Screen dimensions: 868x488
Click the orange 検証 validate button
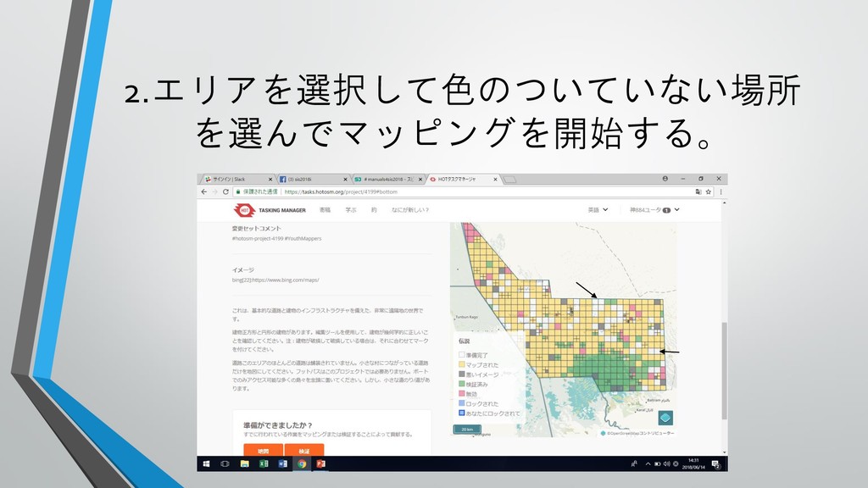[304, 451]
